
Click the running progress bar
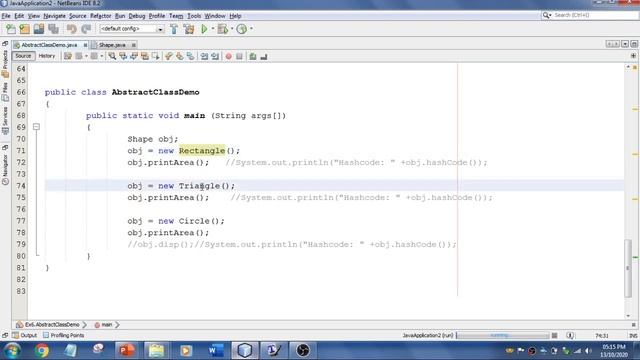502,336
